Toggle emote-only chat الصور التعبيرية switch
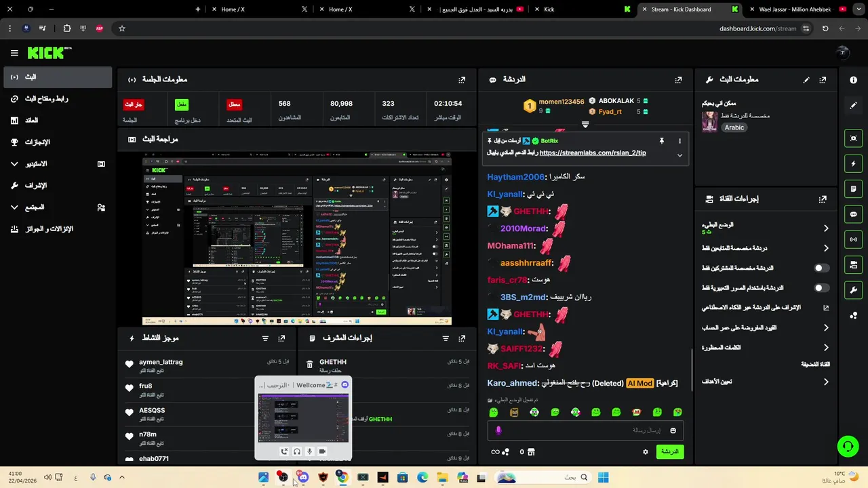The image size is (868, 488). (821, 288)
